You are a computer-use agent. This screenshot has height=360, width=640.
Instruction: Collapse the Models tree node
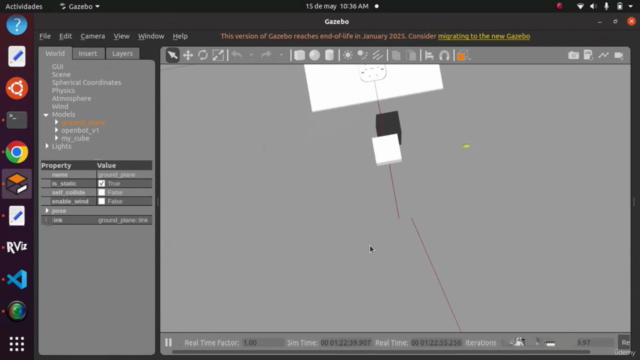(x=46, y=115)
